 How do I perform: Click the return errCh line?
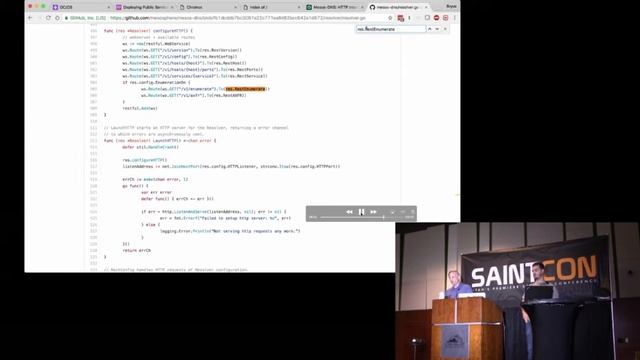pyautogui.click(x=136, y=250)
